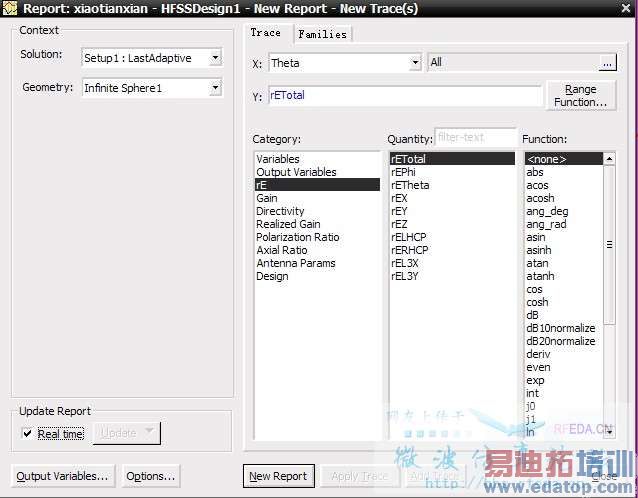Select Antenna Params category
Image resolution: width=638 pixels, height=498 pixels.
pyautogui.click(x=317, y=263)
